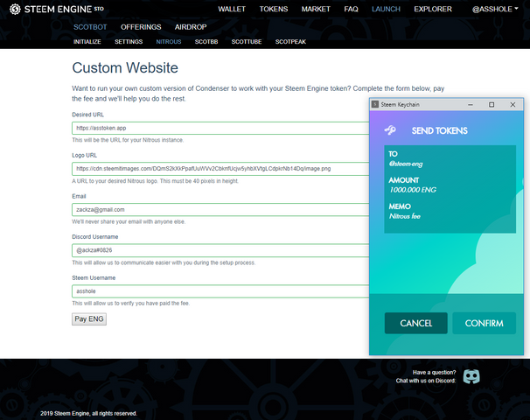Switch to the OFFERINGS tab

141,27
